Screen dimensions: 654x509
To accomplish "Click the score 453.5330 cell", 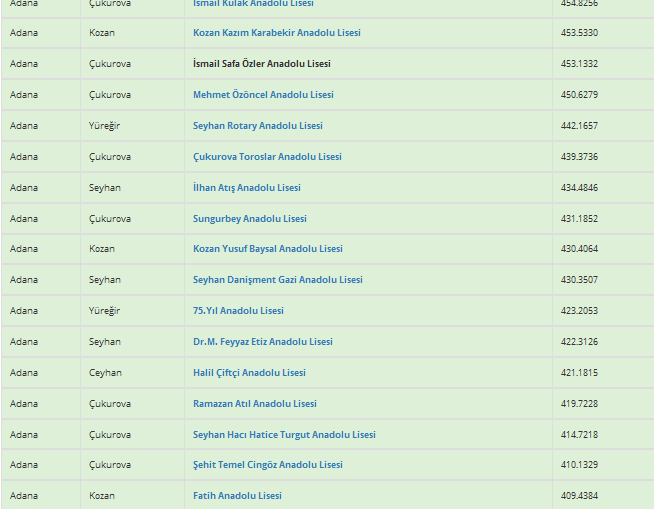I will (x=580, y=33).
